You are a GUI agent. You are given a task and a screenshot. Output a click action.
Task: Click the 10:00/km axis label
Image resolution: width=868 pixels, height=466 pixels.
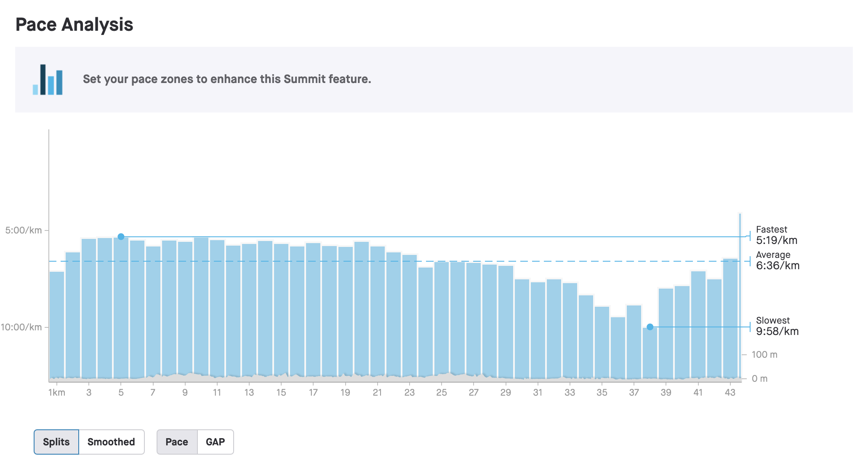pos(21,327)
